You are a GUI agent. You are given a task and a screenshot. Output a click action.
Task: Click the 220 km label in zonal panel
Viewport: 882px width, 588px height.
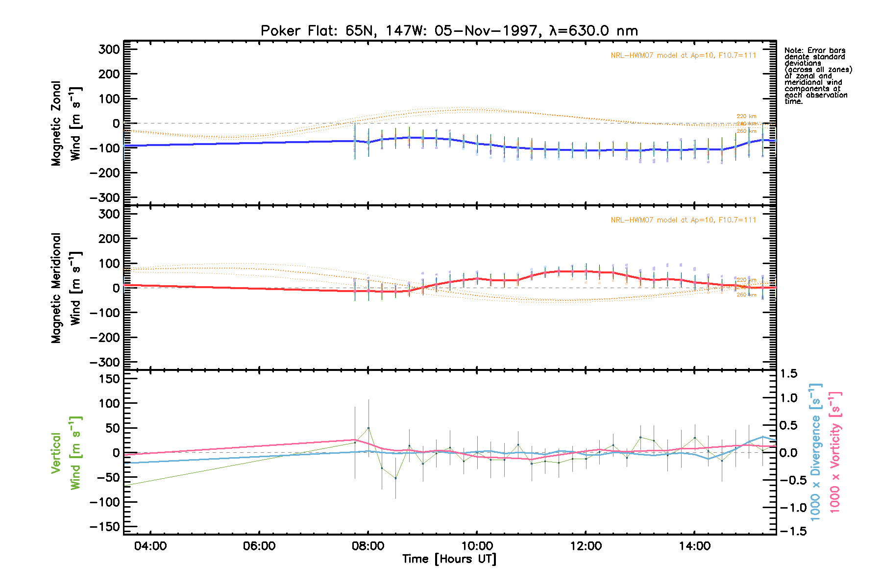click(746, 117)
